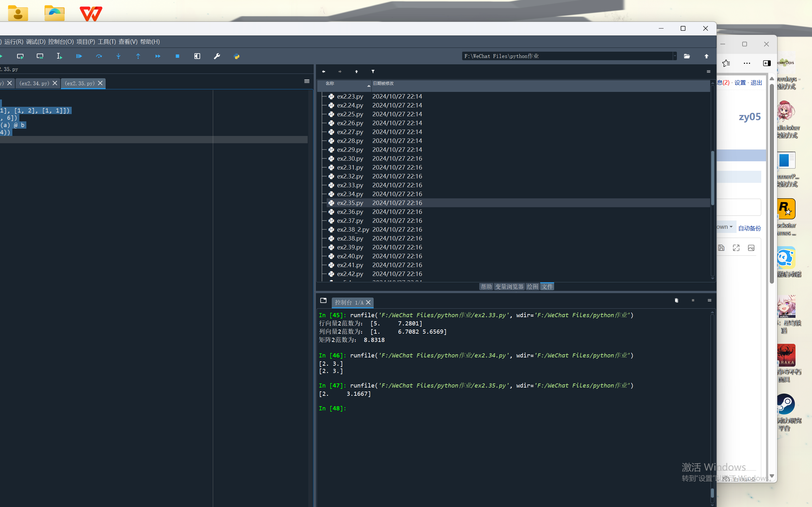
Task: Open the file explorer pane options menu
Action: click(x=708, y=71)
